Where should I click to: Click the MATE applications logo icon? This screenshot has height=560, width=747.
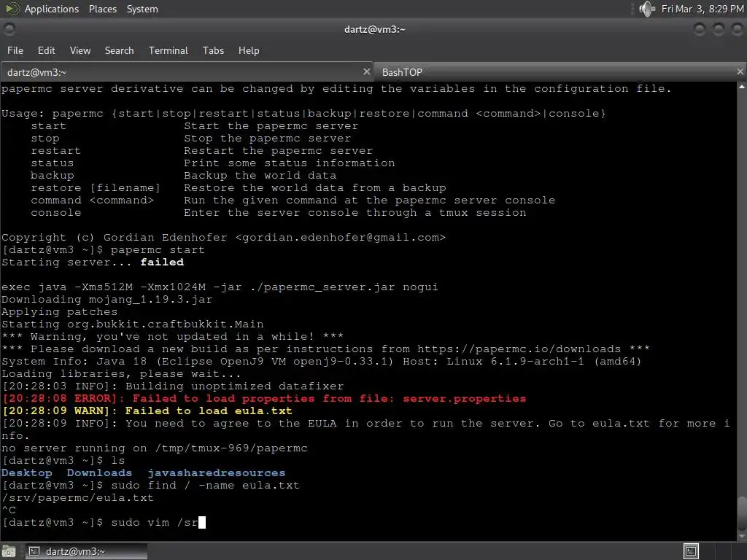12,9
